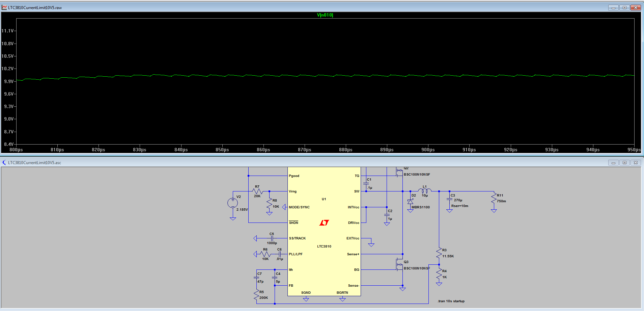644x311 pixels.
Task: Select resistor R3 11.55K symbol
Action: click(x=439, y=253)
